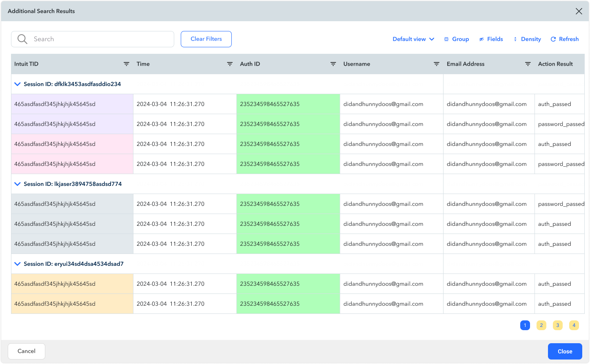590x364 pixels.
Task: Open the Time column filter icon
Action: (230, 64)
